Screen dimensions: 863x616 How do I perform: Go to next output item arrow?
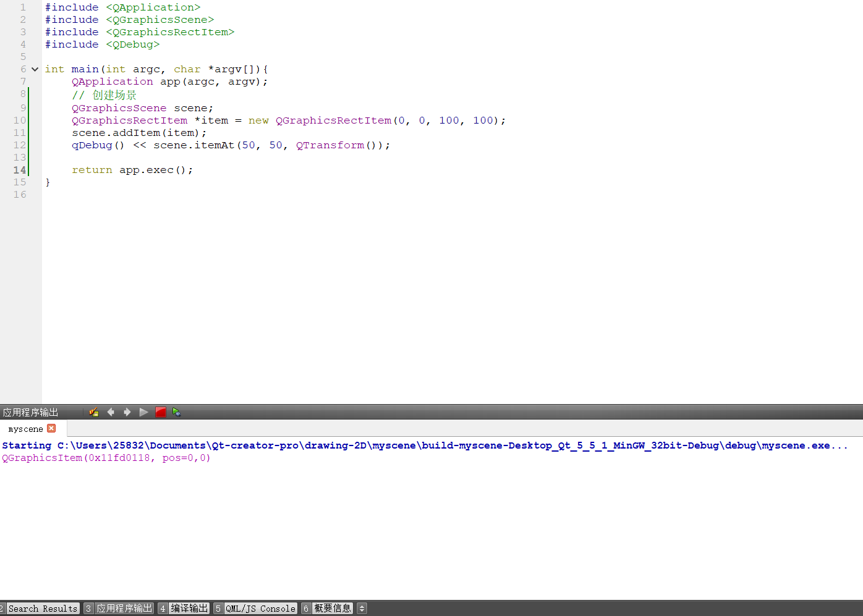coord(127,412)
